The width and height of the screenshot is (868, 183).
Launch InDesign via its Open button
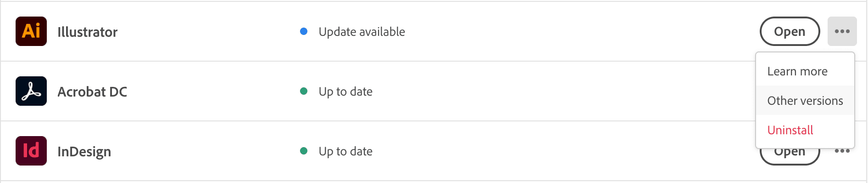pyautogui.click(x=790, y=156)
